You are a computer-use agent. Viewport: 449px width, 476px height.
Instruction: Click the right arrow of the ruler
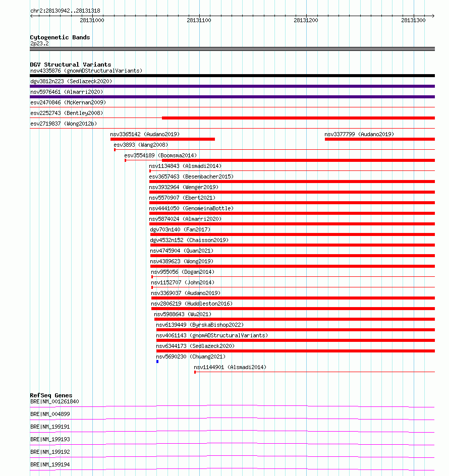(433, 16)
